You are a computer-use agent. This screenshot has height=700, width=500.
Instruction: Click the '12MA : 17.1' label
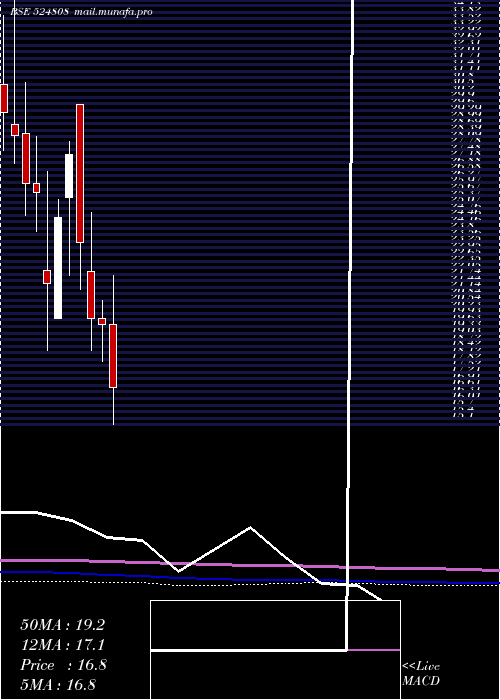(62, 645)
